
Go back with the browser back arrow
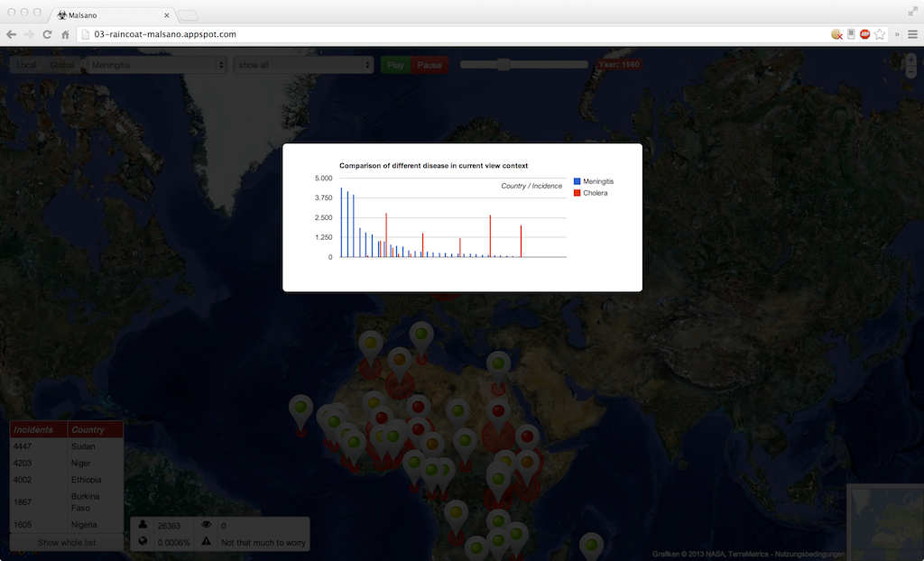pyautogui.click(x=11, y=34)
